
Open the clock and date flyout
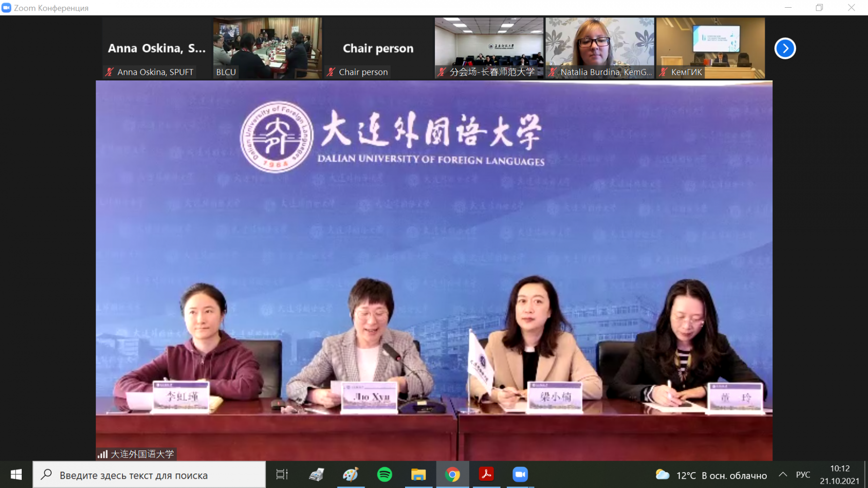840,475
